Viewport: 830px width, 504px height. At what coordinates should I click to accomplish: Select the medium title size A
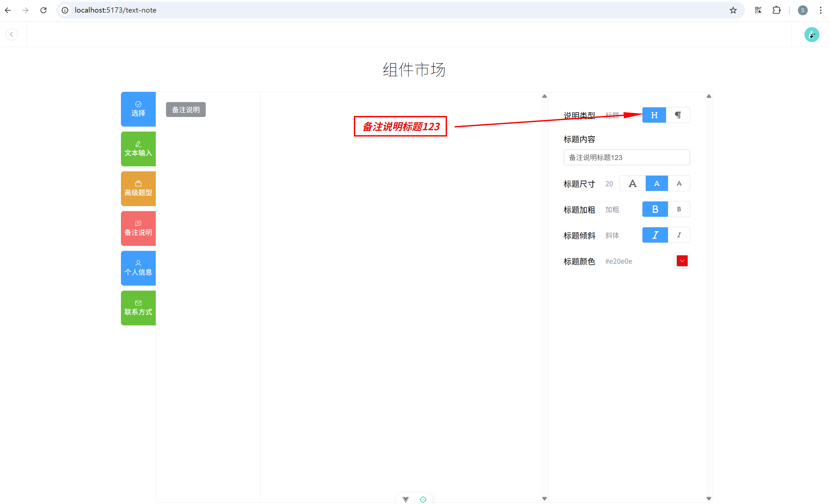click(656, 184)
